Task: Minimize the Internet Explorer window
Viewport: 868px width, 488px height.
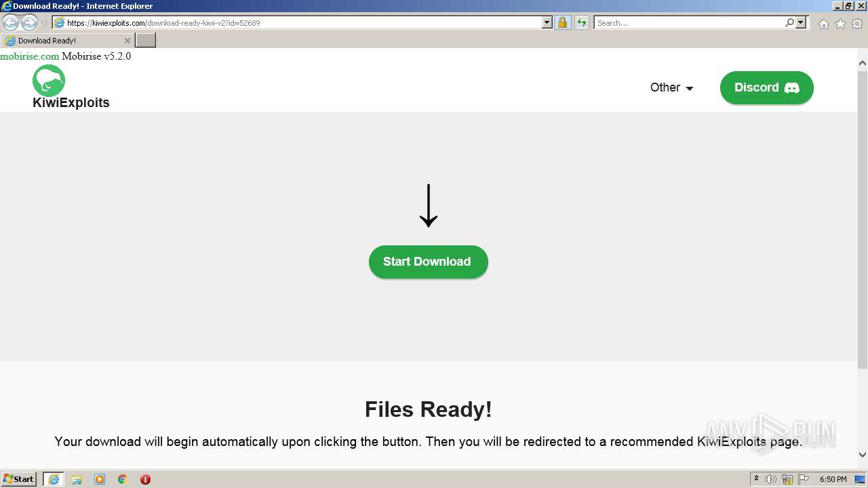Action: 836,6
